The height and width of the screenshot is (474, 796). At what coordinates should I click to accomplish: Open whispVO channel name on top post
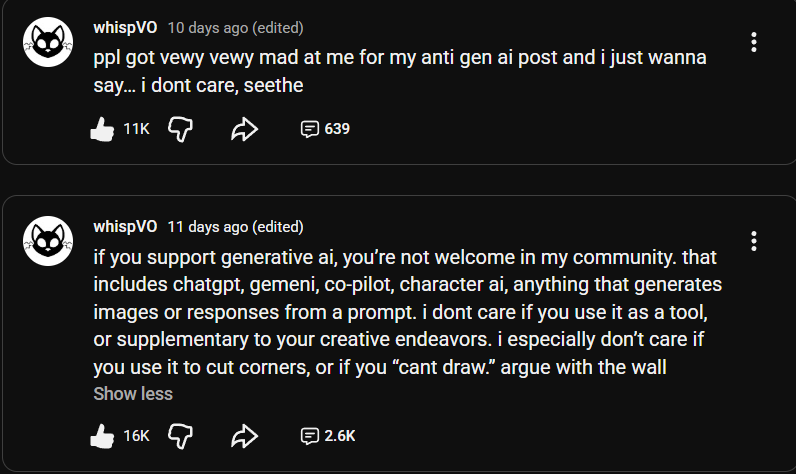[125, 27]
